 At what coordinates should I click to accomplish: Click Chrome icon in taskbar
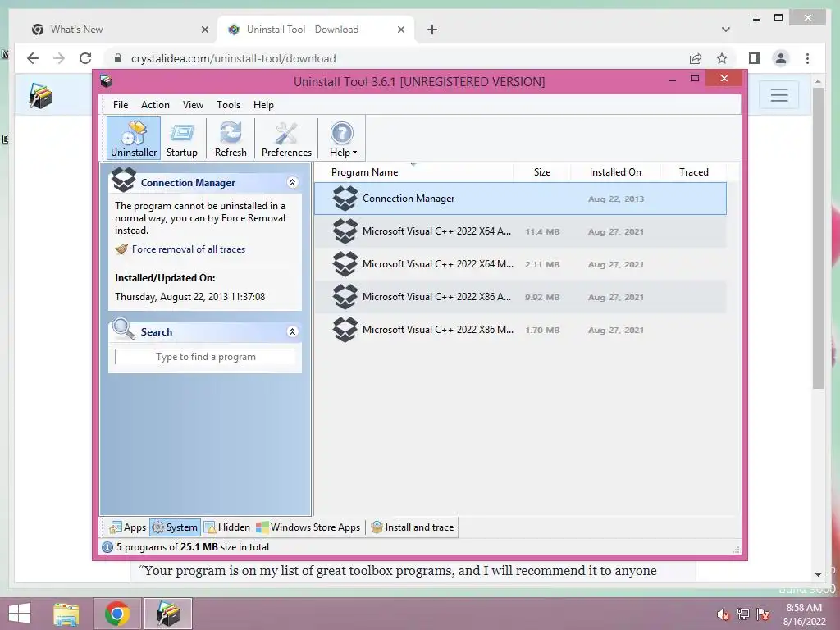click(x=117, y=614)
